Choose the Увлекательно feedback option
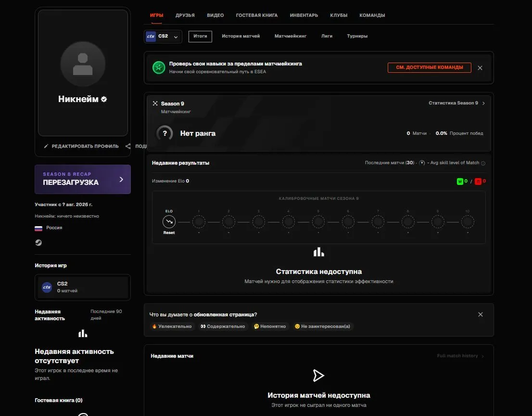Viewport: 532px width, 416px height. (x=172, y=326)
